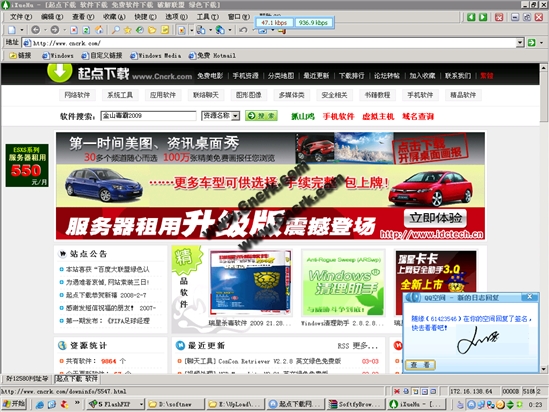The image size is (549, 412).
Task: Go back with the Back arrow icon
Action: pos(35,30)
